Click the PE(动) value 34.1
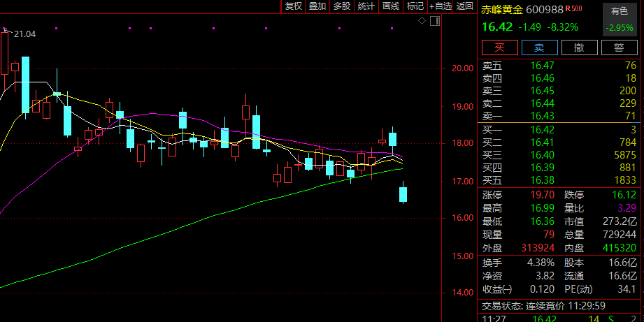Screen dimensions: 644x322 coord(627,290)
